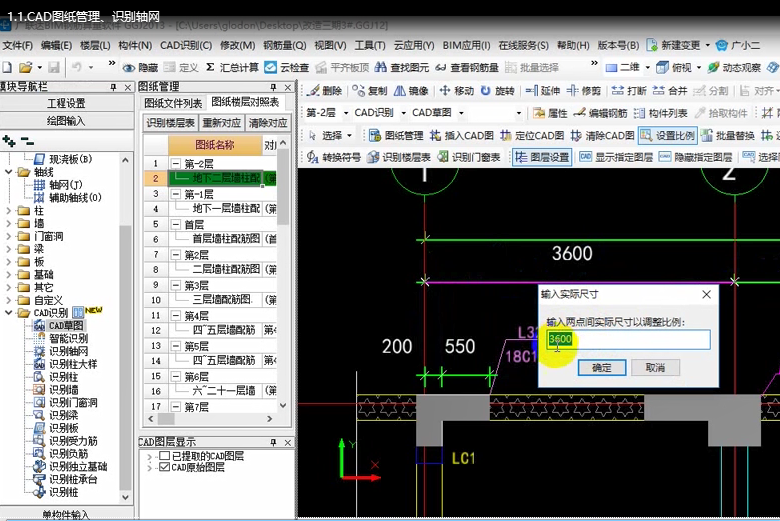Collapse the 第-2层 row in drawing table
780x521 pixels.
176,163
